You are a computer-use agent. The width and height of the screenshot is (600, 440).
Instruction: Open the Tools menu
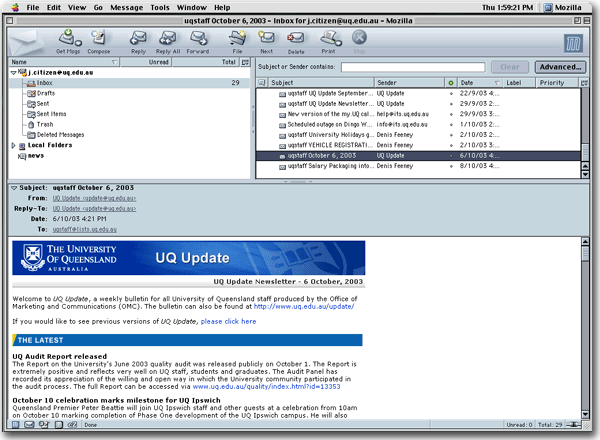[160, 7]
